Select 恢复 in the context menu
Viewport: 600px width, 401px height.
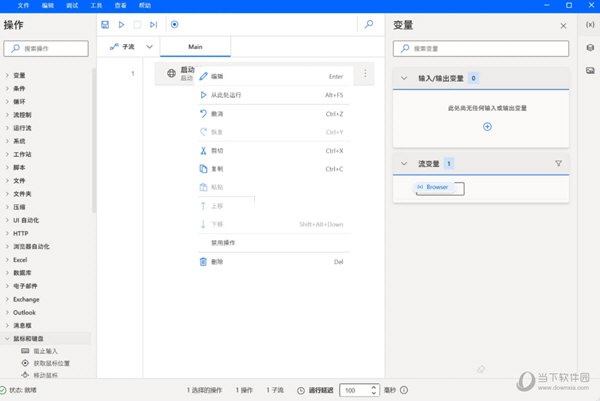tap(274, 132)
